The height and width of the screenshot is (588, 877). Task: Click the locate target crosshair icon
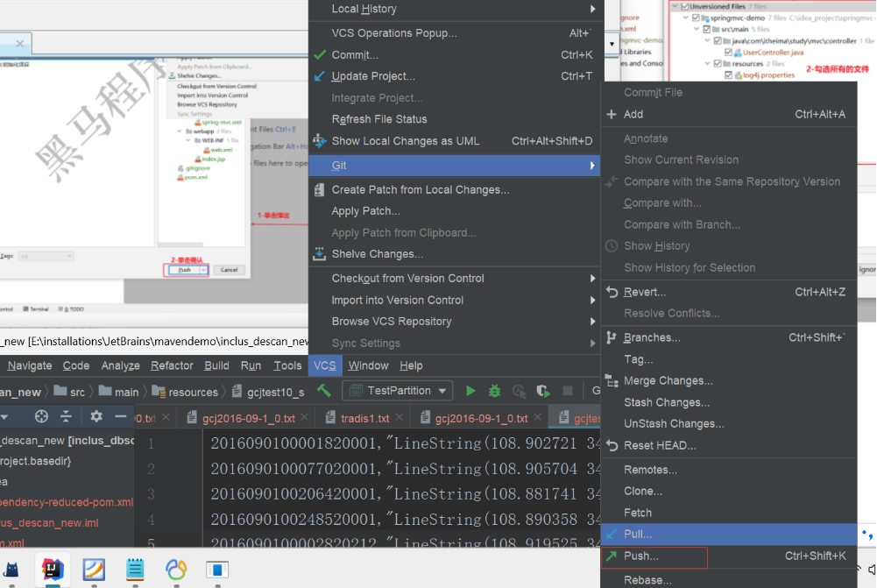[41, 416]
